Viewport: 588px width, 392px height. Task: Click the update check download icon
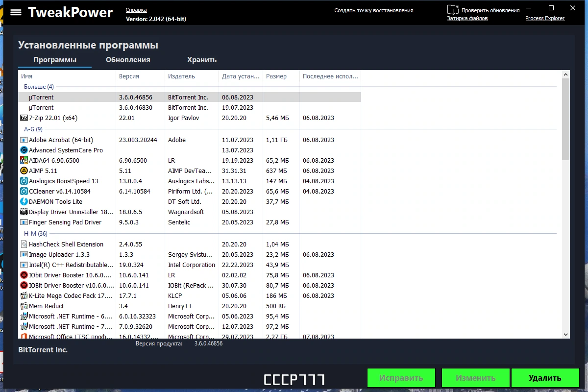coord(453,10)
